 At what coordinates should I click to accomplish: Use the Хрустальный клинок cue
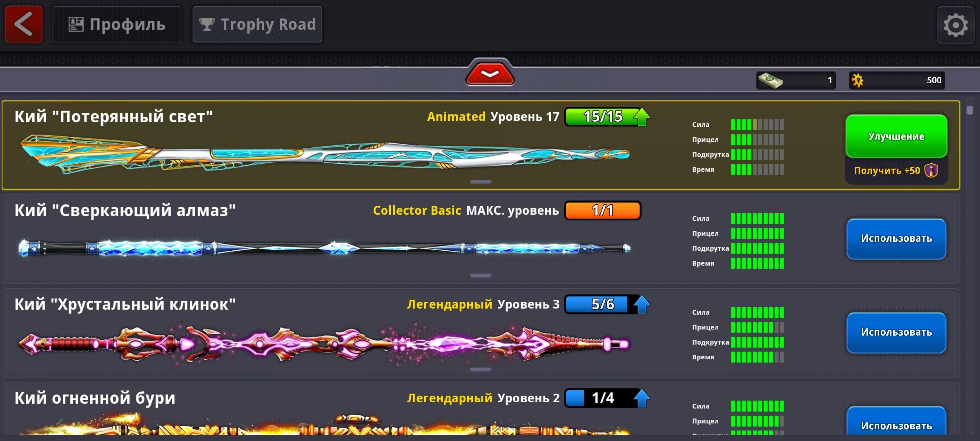[896, 333]
